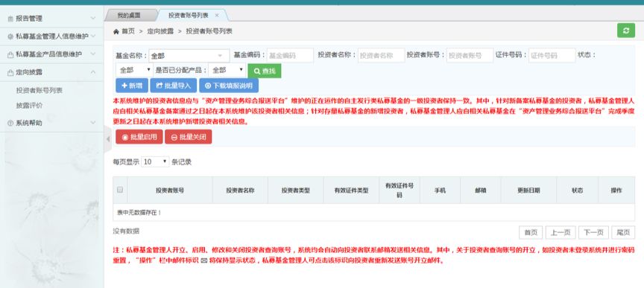Screen dimensions: 644x288
Task: Open the 基金名称 dropdown
Action: coord(189,55)
